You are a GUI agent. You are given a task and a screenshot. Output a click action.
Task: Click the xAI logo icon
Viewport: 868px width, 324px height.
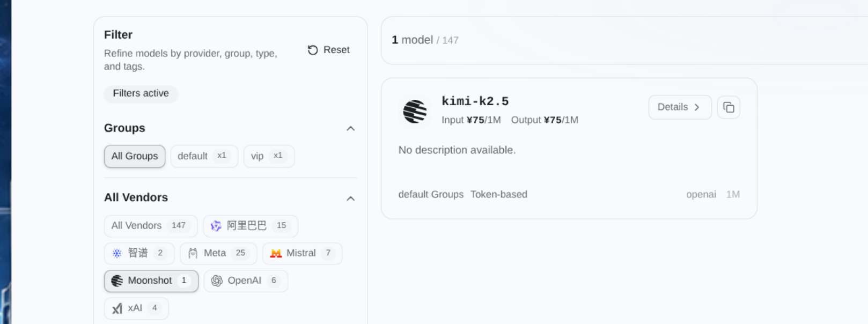pos(117,308)
